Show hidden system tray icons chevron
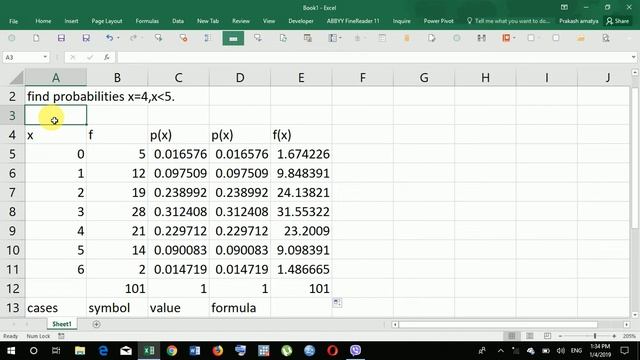 tap(501, 351)
